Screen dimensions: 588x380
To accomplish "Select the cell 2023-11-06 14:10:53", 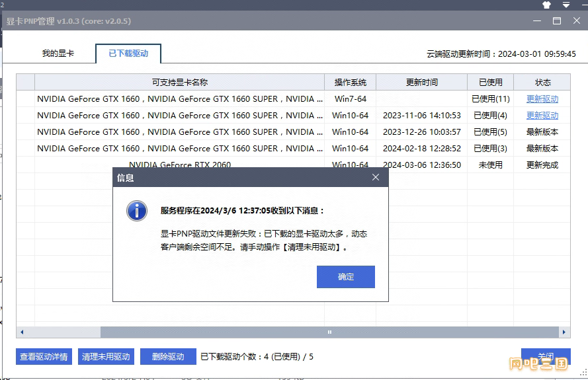I will tap(421, 116).
